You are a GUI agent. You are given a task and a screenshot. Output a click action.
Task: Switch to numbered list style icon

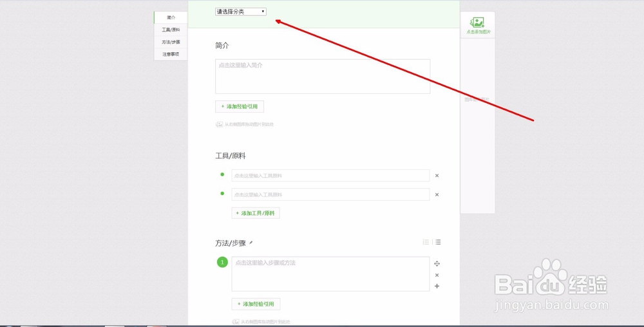[x=426, y=242]
